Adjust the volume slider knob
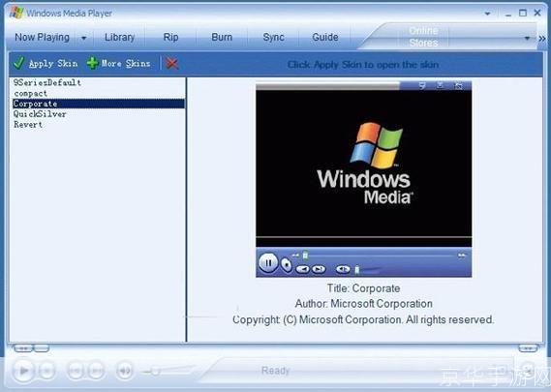The image size is (551, 392). click(x=155, y=371)
